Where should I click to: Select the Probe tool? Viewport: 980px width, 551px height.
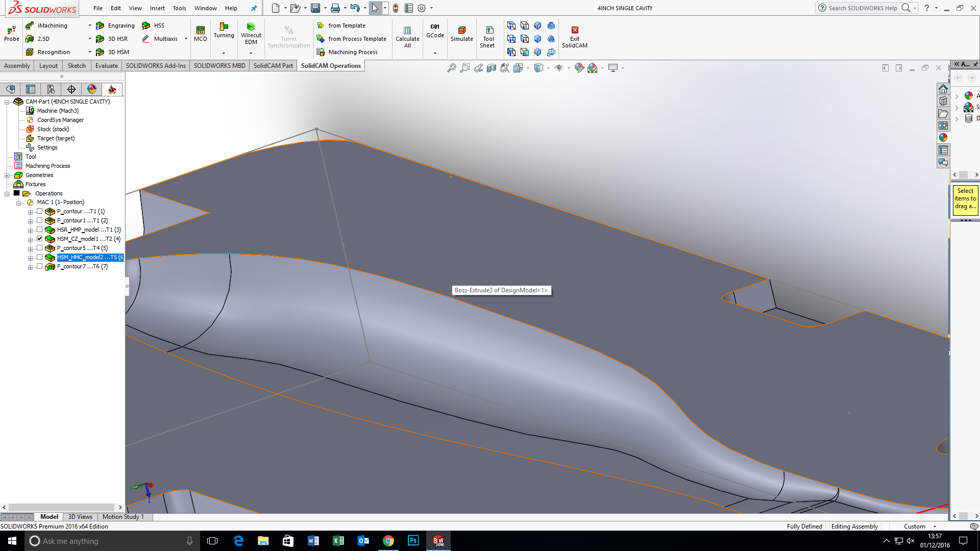[12, 34]
